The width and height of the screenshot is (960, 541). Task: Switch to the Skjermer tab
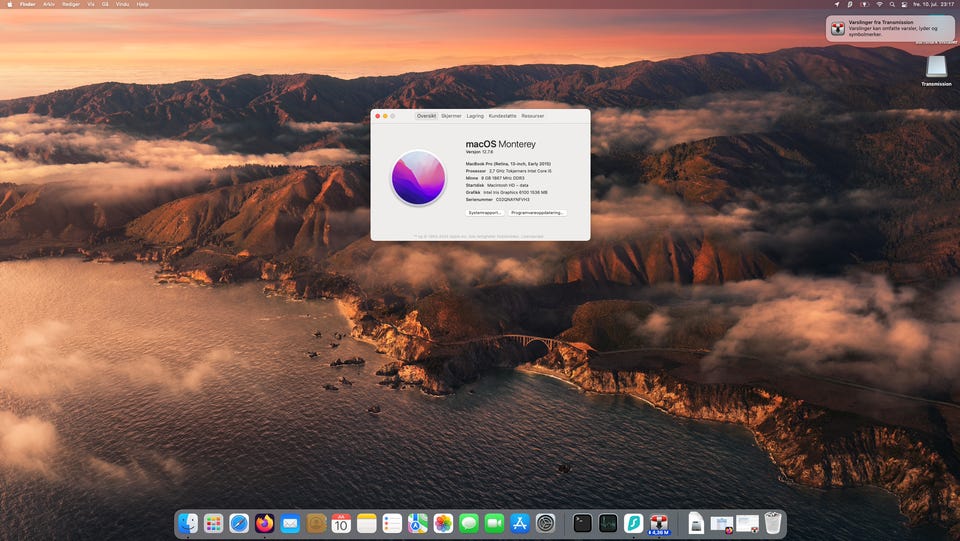click(451, 116)
